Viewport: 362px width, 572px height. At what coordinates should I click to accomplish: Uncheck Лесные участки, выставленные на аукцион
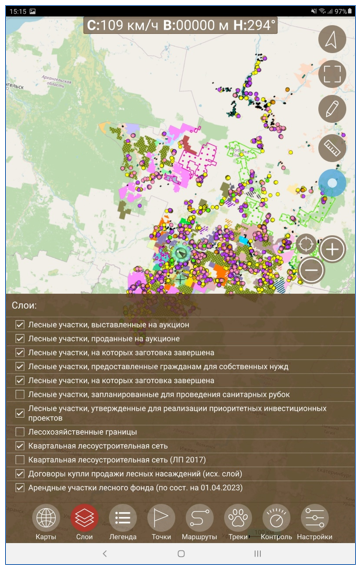click(x=20, y=325)
